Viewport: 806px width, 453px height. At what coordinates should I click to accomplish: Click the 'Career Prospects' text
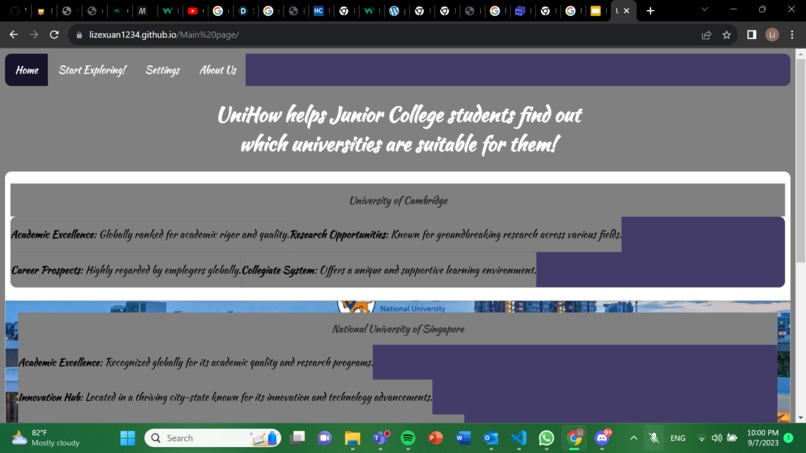point(126,270)
